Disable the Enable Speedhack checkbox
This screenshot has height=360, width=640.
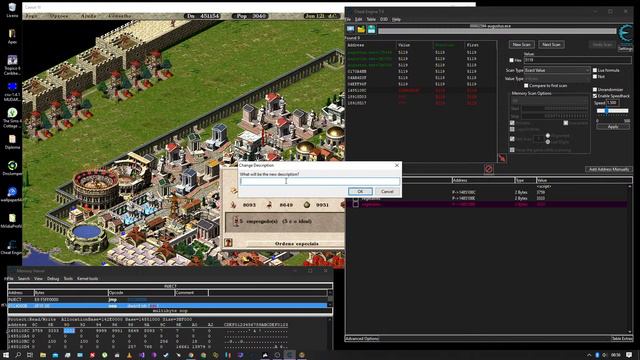coord(595,96)
